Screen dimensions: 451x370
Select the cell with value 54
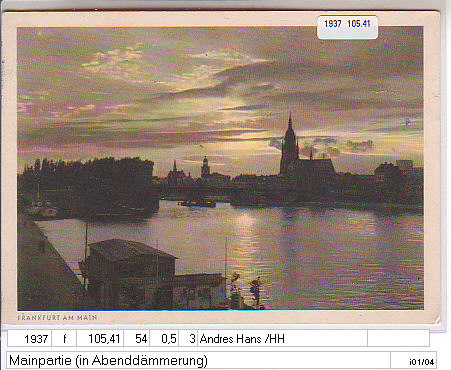(x=137, y=339)
